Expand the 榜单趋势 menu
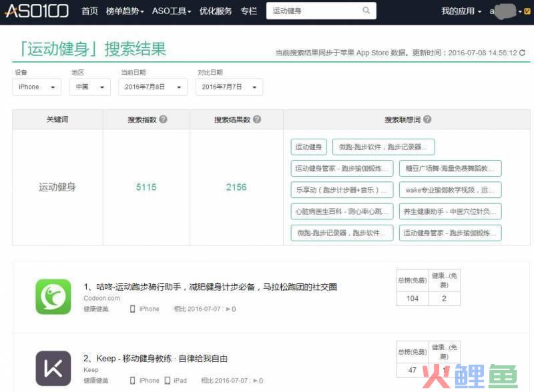 [x=125, y=11]
